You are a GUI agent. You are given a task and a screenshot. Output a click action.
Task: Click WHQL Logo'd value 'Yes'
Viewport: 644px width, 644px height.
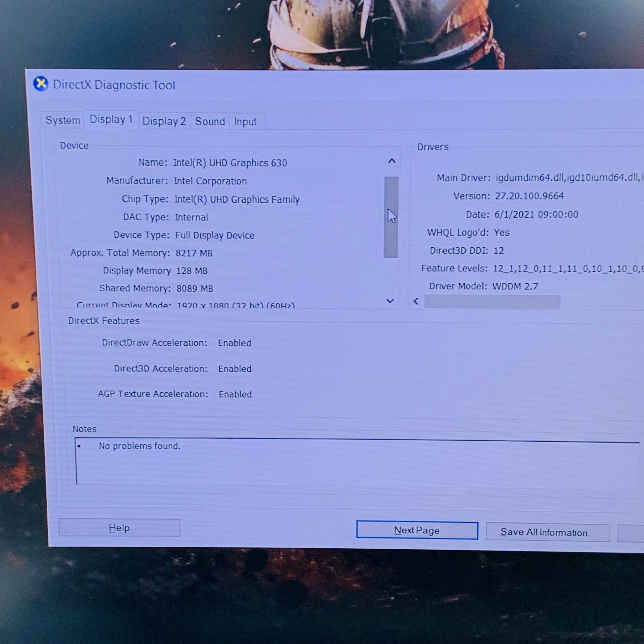click(x=502, y=232)
